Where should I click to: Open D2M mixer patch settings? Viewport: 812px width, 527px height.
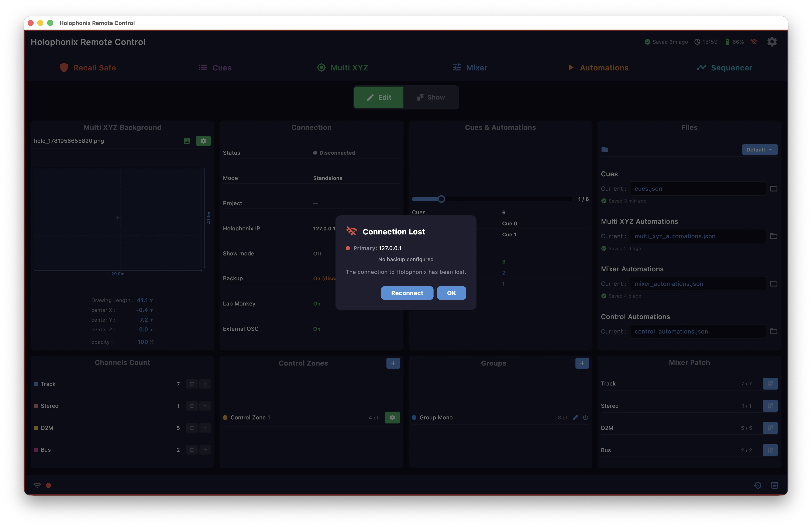(770, 428)
